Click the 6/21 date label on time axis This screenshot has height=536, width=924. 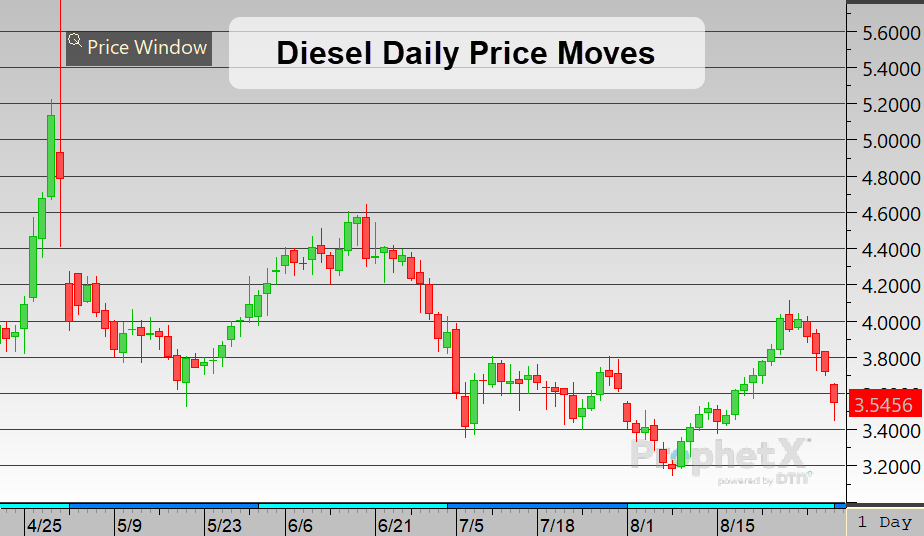point(394,524)
